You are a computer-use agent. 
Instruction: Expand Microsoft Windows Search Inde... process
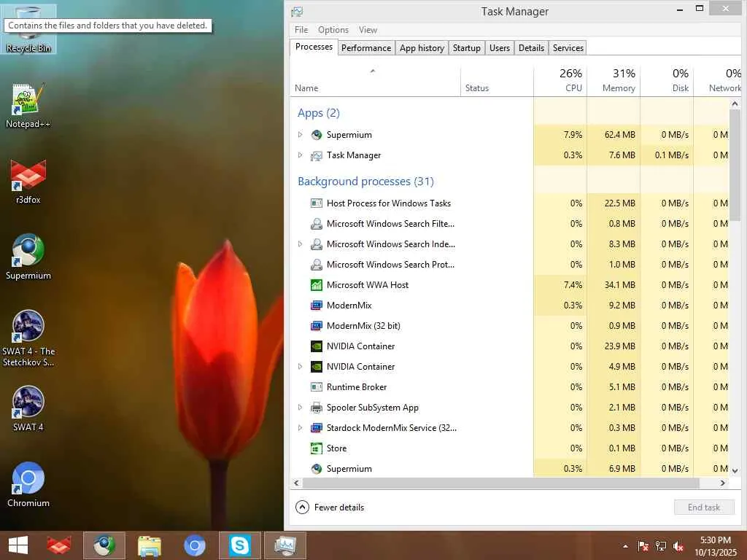[300, 244]
